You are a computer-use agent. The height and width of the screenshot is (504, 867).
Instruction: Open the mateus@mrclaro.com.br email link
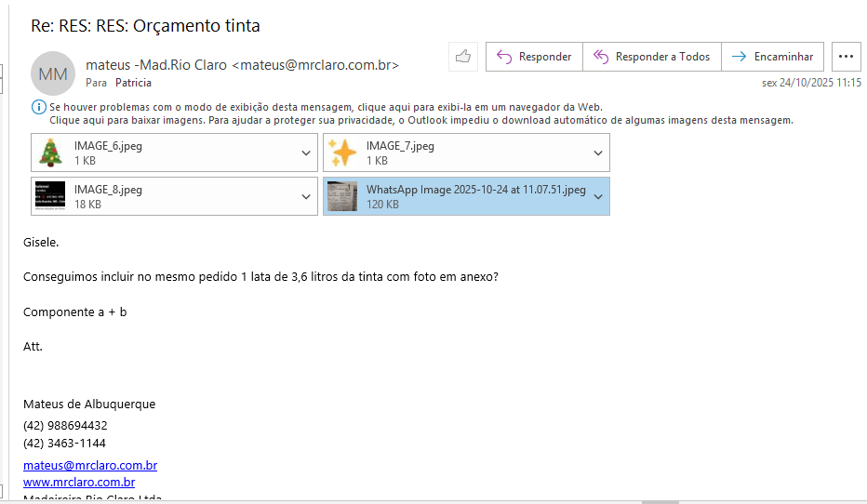coord(90,465)
